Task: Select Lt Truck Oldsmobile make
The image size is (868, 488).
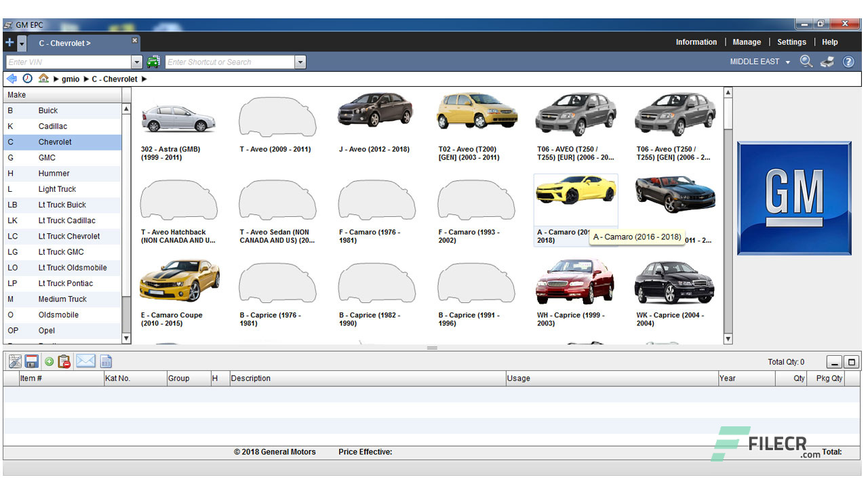Action: pyautogui.click(x=62, y=268)
